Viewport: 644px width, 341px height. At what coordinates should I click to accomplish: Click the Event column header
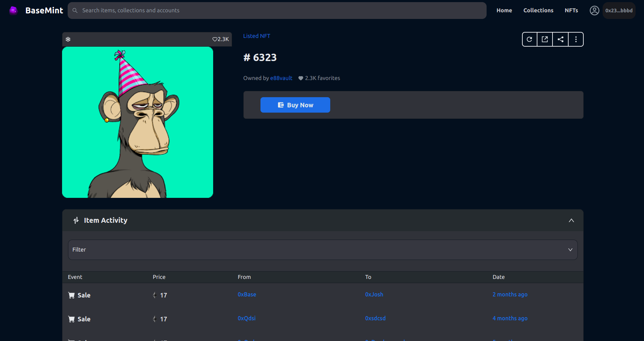(x=75, y=277)
